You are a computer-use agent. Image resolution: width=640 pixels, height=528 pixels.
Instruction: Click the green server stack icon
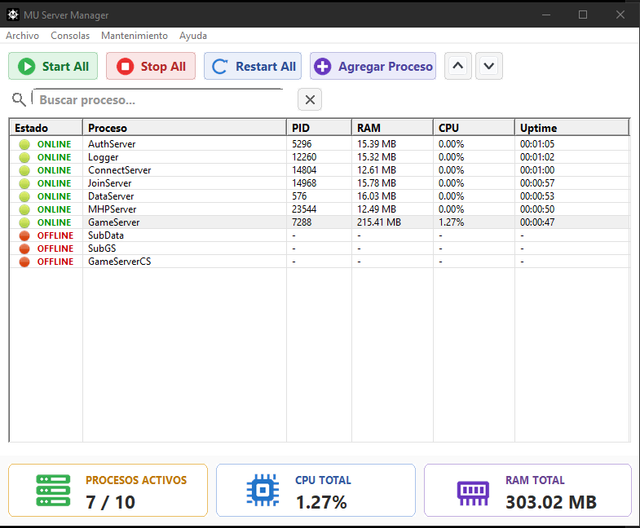pyautogui.click(x=53, y=490)
